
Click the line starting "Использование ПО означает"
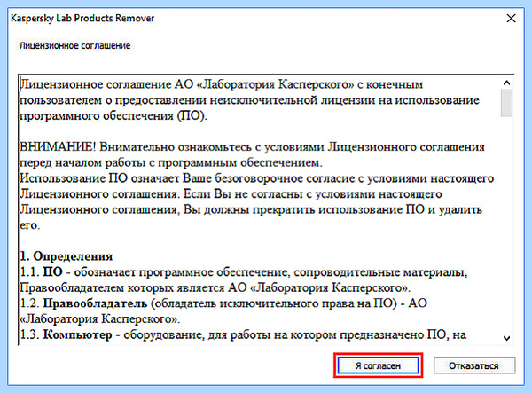click(x=257, y=178)
